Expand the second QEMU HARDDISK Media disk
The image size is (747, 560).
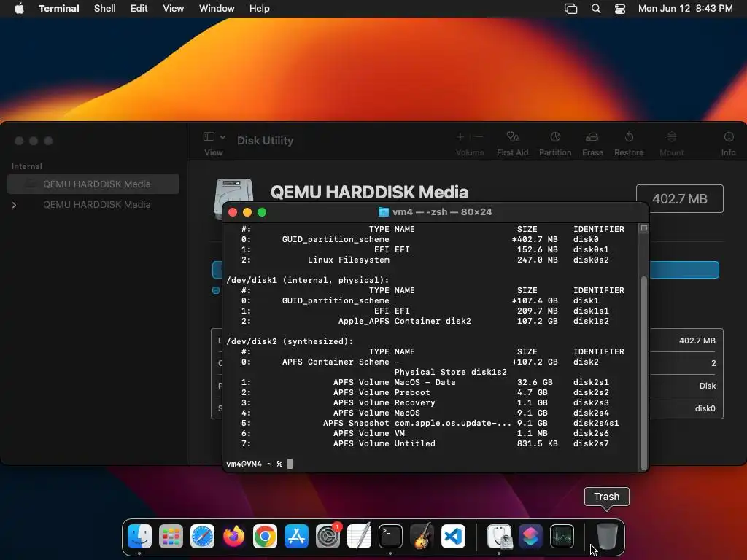15,205
